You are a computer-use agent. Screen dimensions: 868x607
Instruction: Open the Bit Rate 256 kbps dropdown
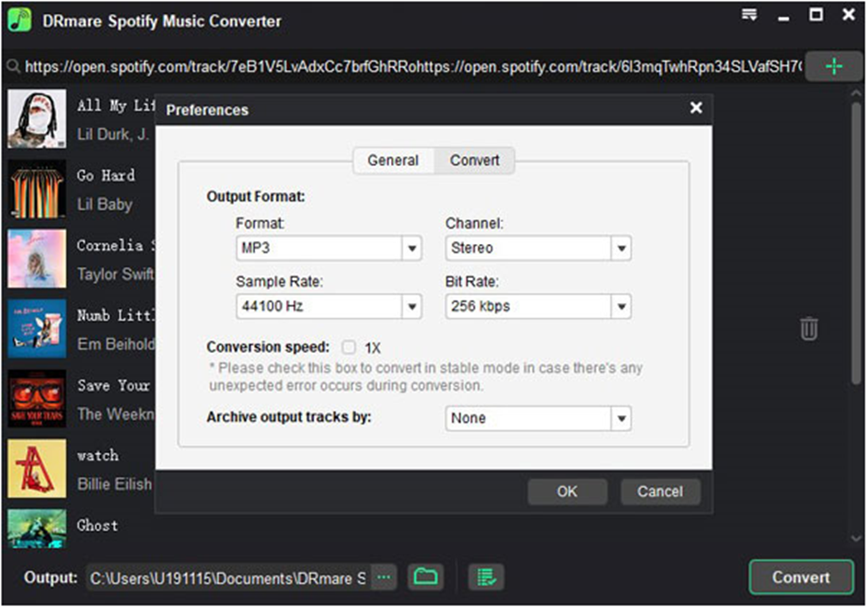click(x=622, y=307)
